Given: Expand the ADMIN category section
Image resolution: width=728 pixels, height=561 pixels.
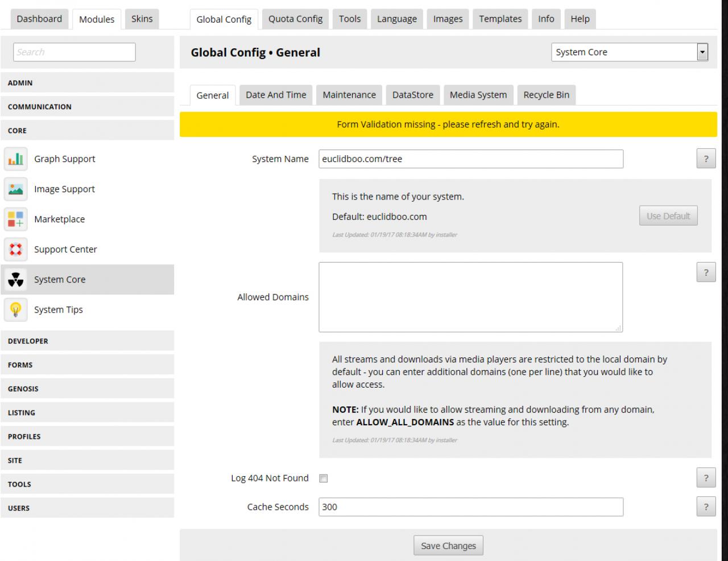Looking at the screenshot, I should point(87,83).
